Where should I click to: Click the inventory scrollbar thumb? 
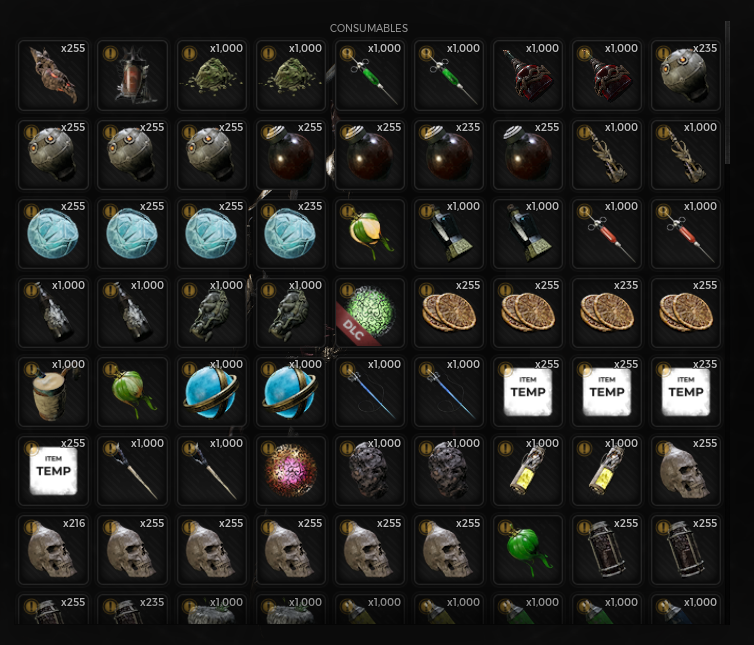click(727, 92)
